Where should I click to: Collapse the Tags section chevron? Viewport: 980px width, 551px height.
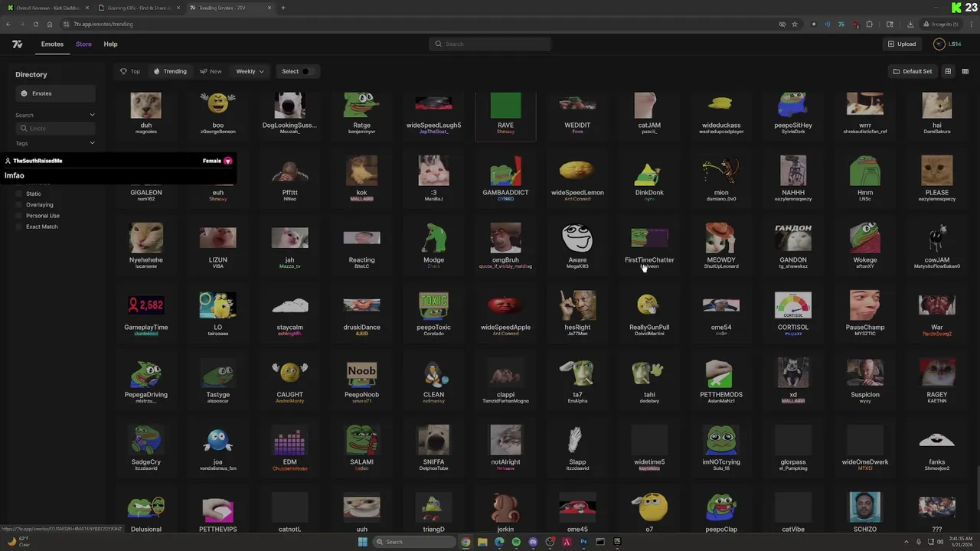click(92, 143)
